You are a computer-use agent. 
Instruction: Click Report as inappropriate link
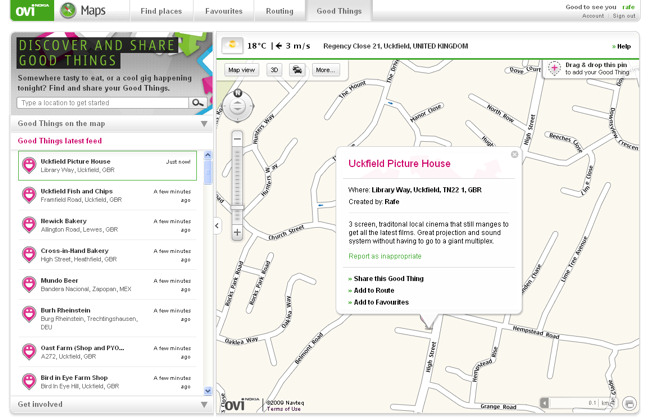point(385,256)
